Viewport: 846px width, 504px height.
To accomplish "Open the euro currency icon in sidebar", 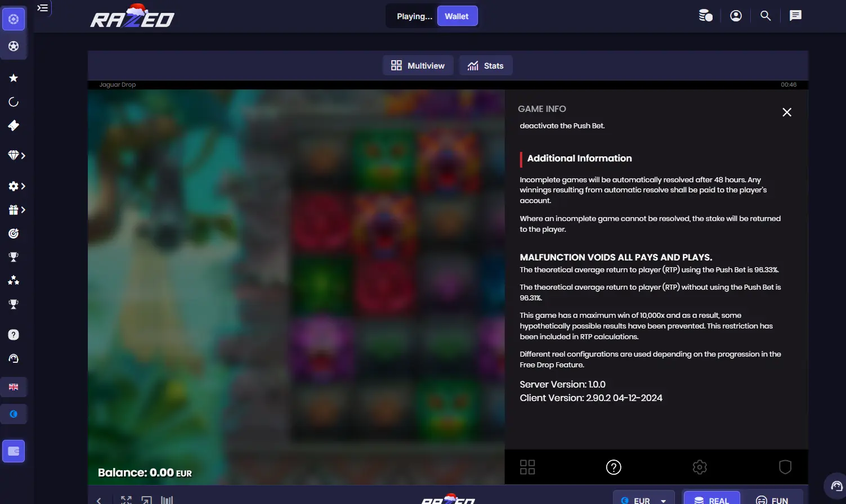I will click(14, 414).
